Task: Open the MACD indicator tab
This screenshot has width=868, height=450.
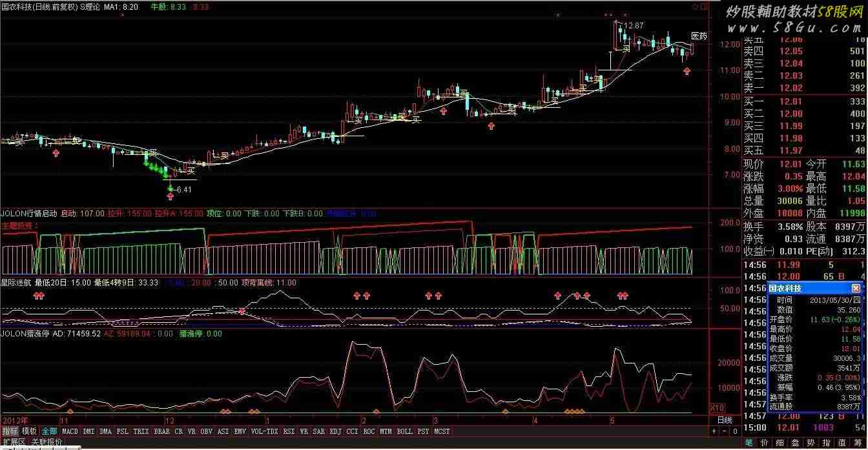Action: point(70,431)
